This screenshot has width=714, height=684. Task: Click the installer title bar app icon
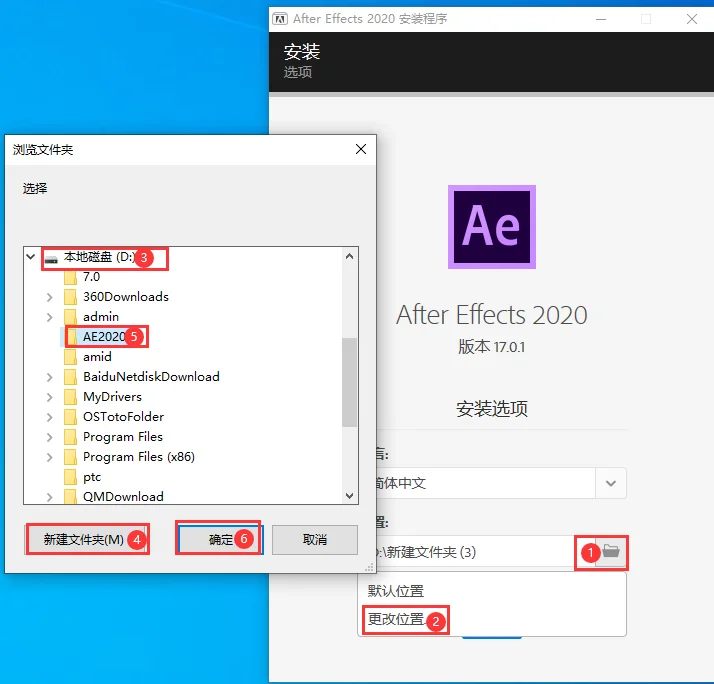point(280,19)
